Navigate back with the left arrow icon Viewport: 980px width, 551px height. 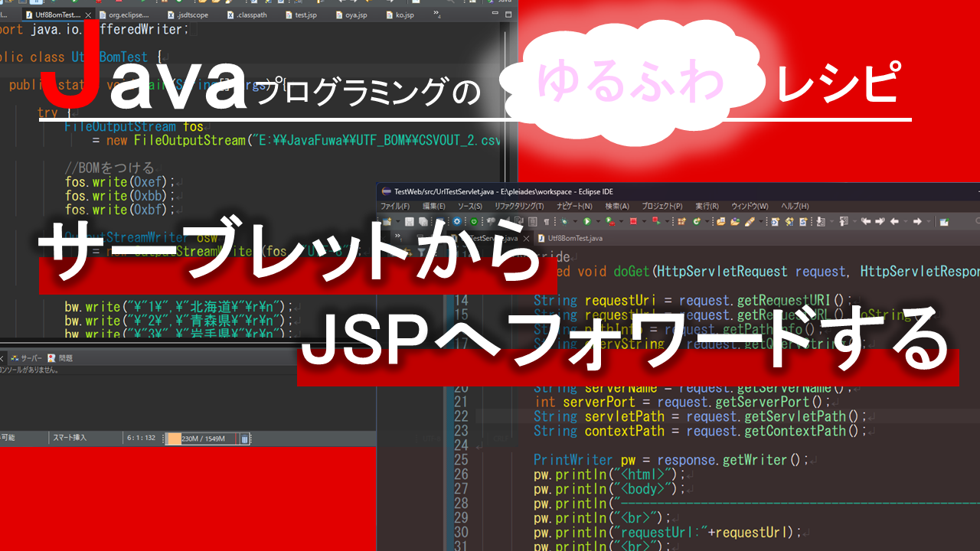893,220
